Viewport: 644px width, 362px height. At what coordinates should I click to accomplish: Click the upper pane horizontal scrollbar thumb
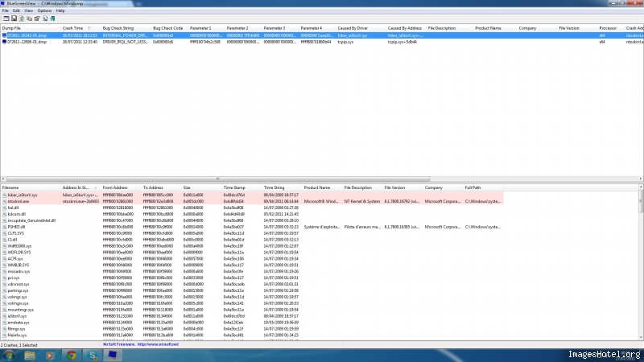pyautogui.click(x=217, y=179)
